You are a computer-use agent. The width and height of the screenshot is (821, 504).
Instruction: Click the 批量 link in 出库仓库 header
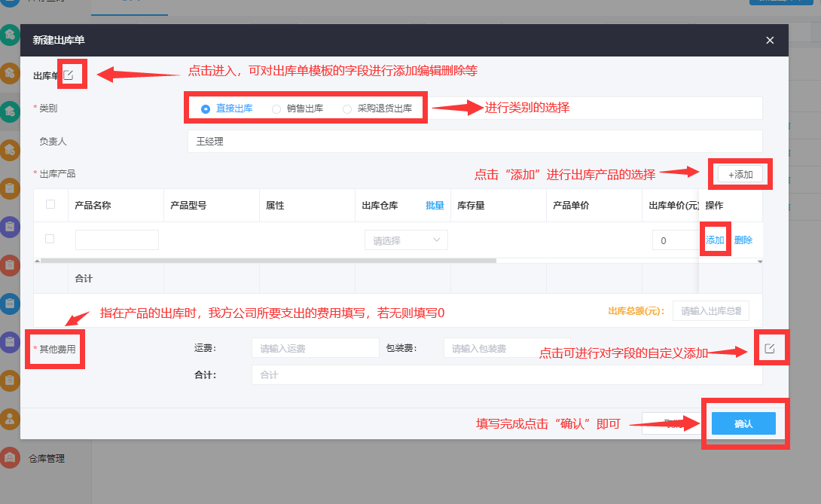pyautogui.click(x=435, y=206)
